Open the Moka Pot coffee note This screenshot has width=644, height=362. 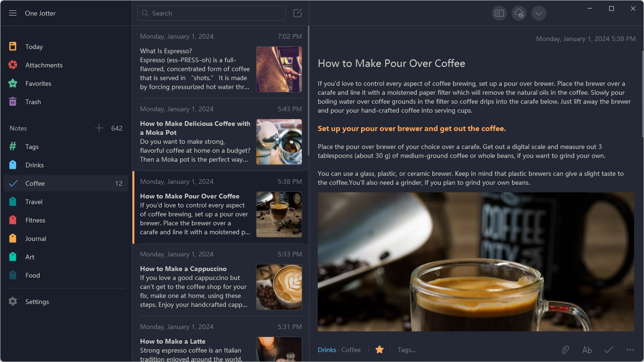click(221, 135)
